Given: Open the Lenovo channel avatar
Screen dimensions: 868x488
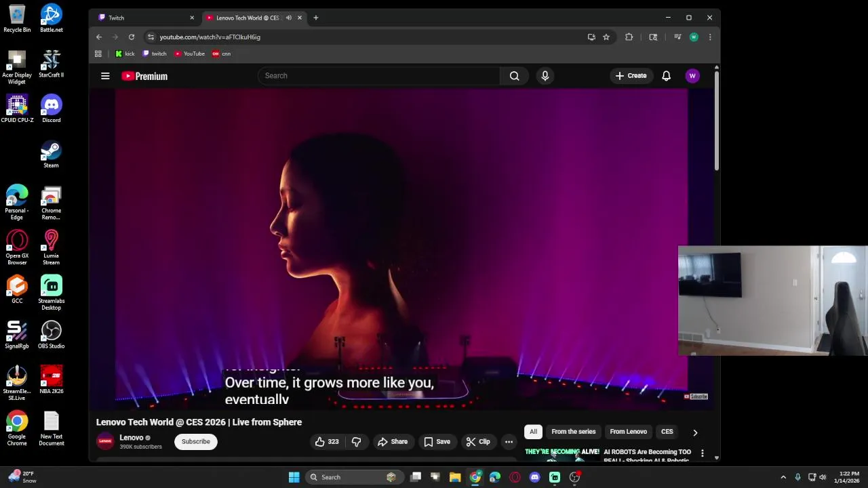Looking at the screenshot, I should click(105, 442).
